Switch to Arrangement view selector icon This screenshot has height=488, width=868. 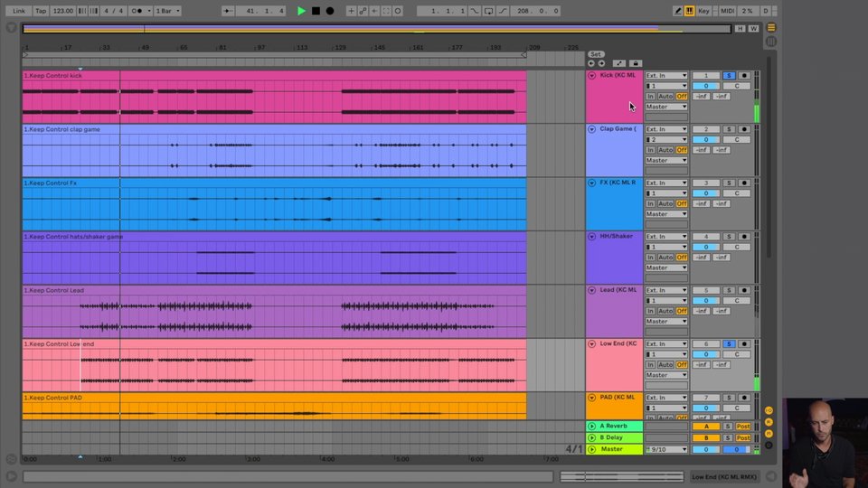point(771,28)
